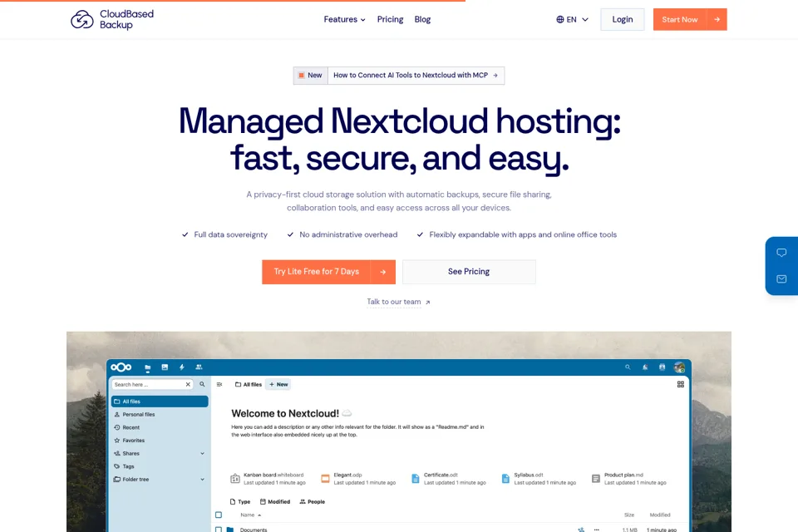The image size is (798, 532).
Task: Toggle the navigation collapse icon
Action: coord(219,384)
